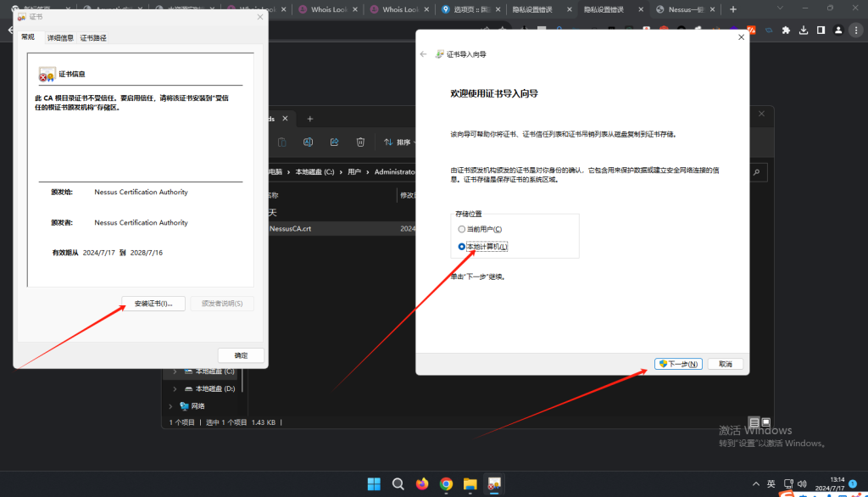Open the 排序 sort menu in File Explorer

point(399,142)
